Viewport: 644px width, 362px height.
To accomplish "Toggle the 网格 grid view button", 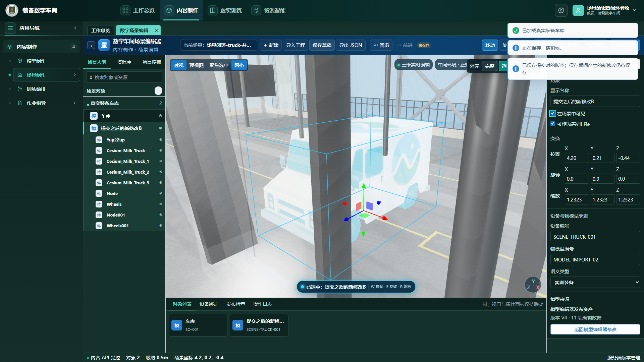I will coord(239,65).
